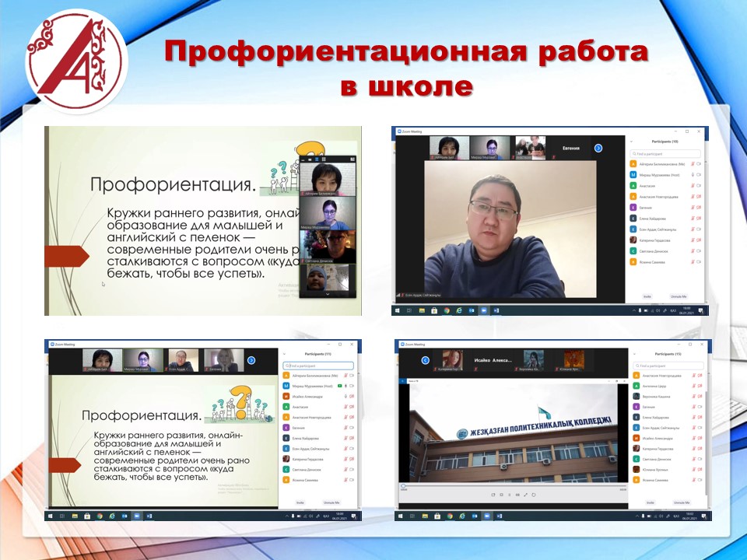Screen dimensions: 747x560
Task: Click Unmute Me in the Participants (10) panel
Action: (x=679, y=296)
